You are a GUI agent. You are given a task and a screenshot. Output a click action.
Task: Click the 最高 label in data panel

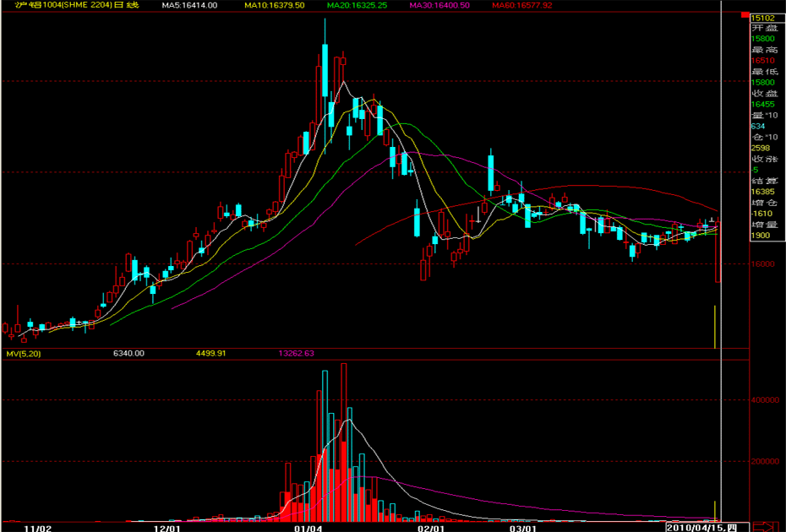click(x=764, y=50)
